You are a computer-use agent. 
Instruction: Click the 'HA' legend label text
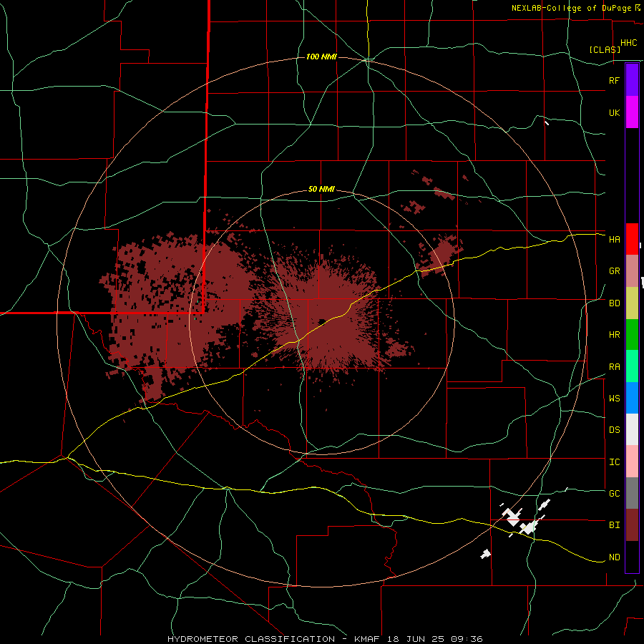(615, 239)
